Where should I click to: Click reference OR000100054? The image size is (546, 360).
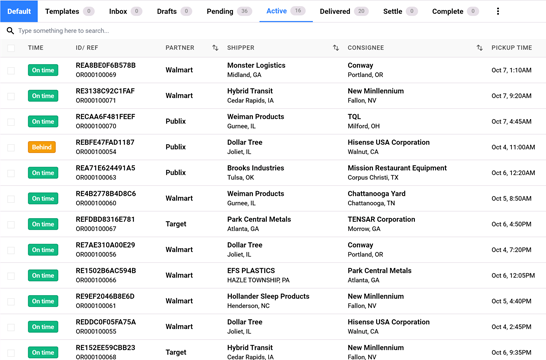coord(96,152)
